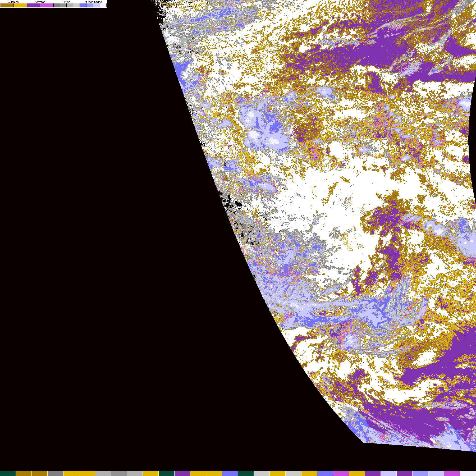Select the dark purple Estratos legend swatch
Viewport: 476px width, 476px height.
point(34,5)
